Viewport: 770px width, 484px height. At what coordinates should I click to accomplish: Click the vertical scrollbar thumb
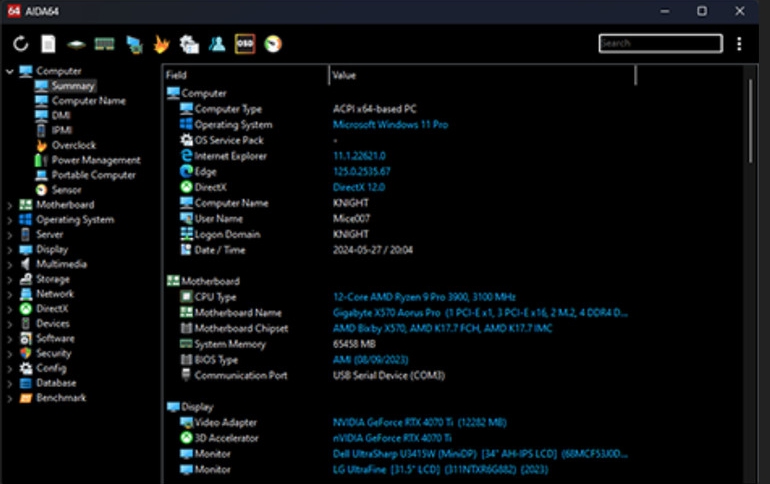pos(750,121)
